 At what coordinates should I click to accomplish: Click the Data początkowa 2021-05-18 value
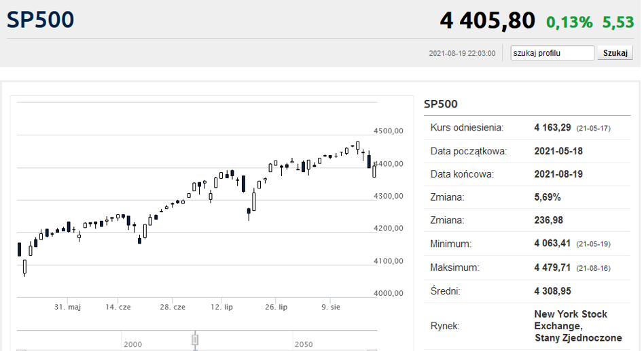[558, 151]
